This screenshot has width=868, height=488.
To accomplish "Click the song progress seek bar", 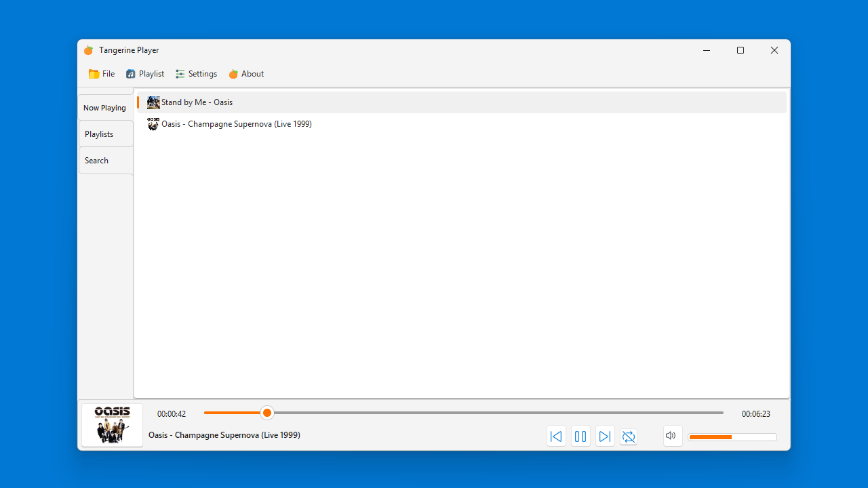I will click(x=464, y=413).
